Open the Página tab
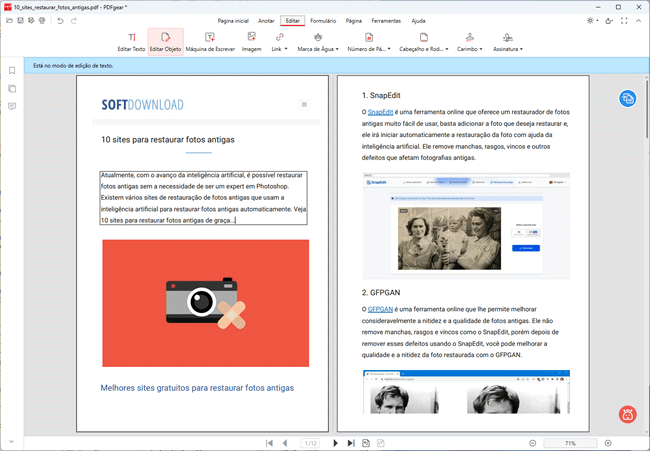The image size is (650, 451). [x=354, y=21]
